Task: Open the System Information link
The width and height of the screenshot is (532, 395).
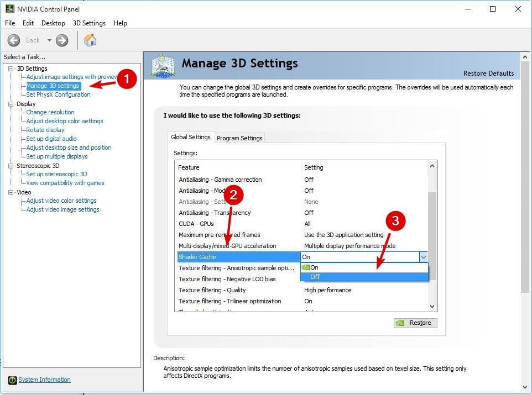Action: click(x=44, y=380)
